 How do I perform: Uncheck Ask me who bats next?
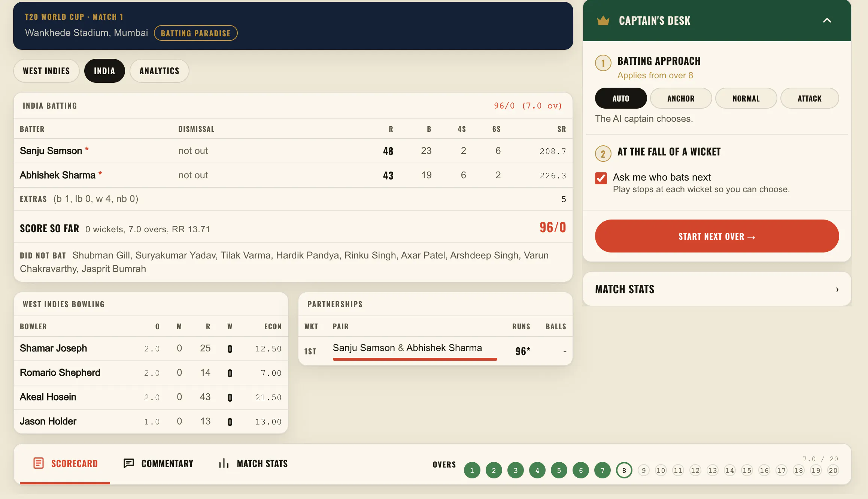pos(601,178)
